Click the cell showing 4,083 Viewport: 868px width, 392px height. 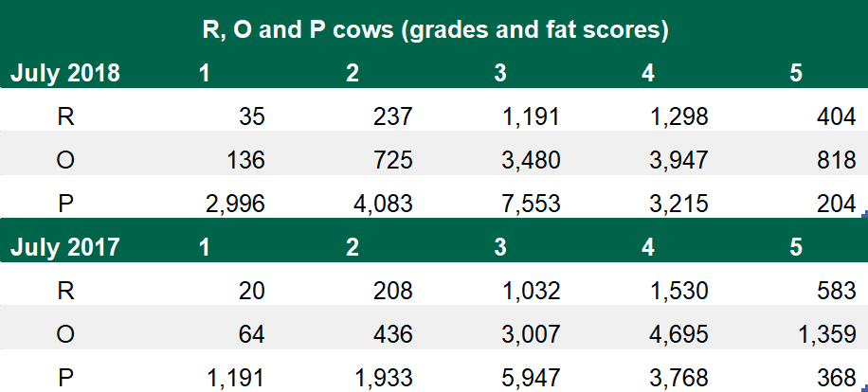(383, 204)
